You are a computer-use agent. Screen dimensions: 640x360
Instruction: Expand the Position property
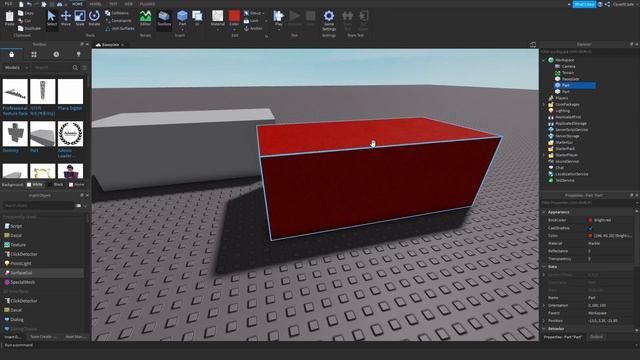(544, 321)
